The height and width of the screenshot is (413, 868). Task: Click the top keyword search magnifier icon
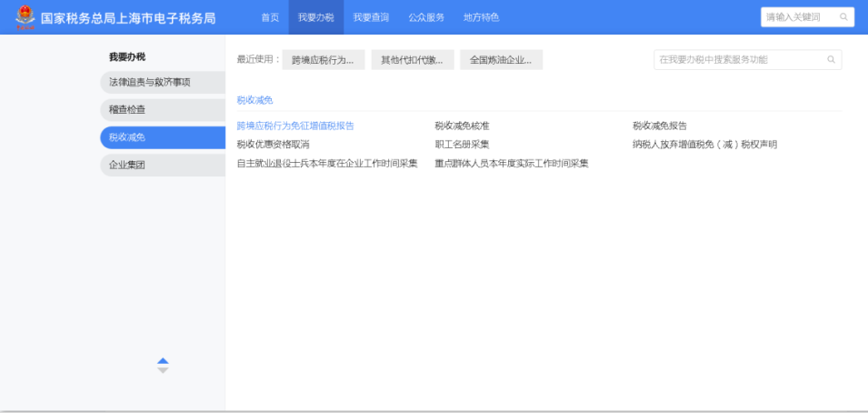pyautogui.click(x=843, y=17)
